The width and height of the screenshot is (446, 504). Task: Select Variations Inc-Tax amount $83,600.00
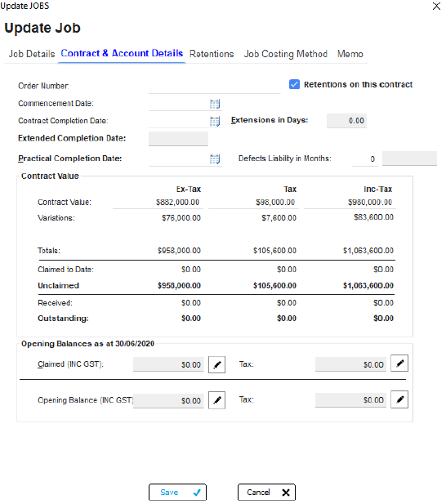pyautogui.click(x=373, y=217)
